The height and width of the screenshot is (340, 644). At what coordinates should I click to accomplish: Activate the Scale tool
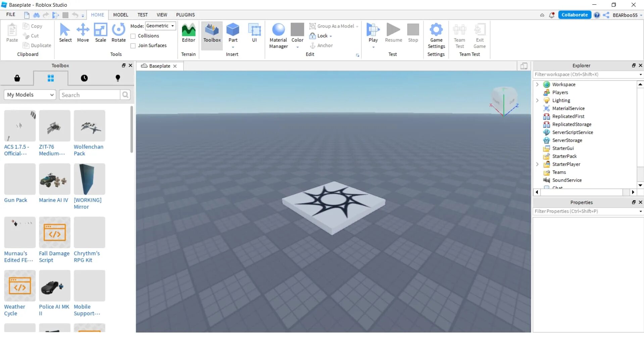[100, 33]
